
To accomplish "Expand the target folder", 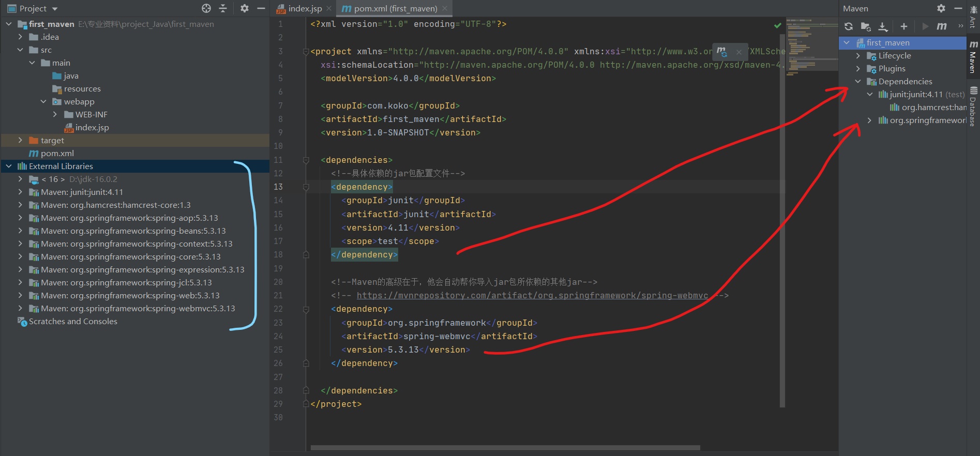I will point(20,140).
